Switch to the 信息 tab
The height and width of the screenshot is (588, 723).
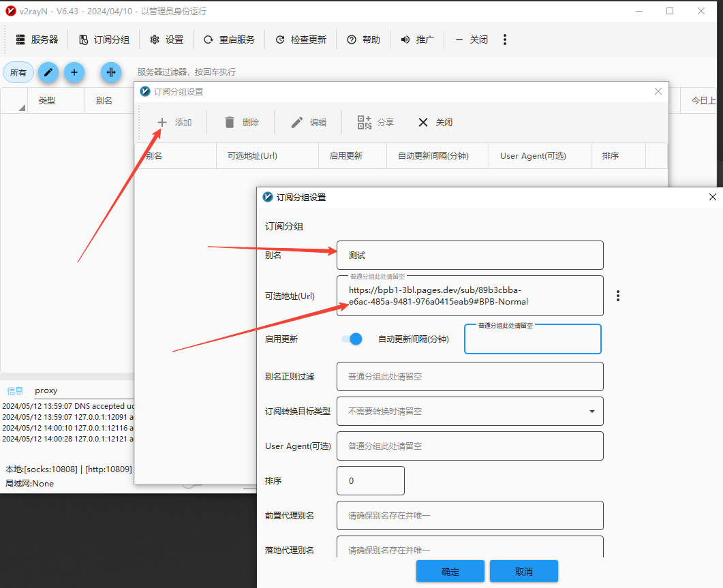tap(15, 390)
